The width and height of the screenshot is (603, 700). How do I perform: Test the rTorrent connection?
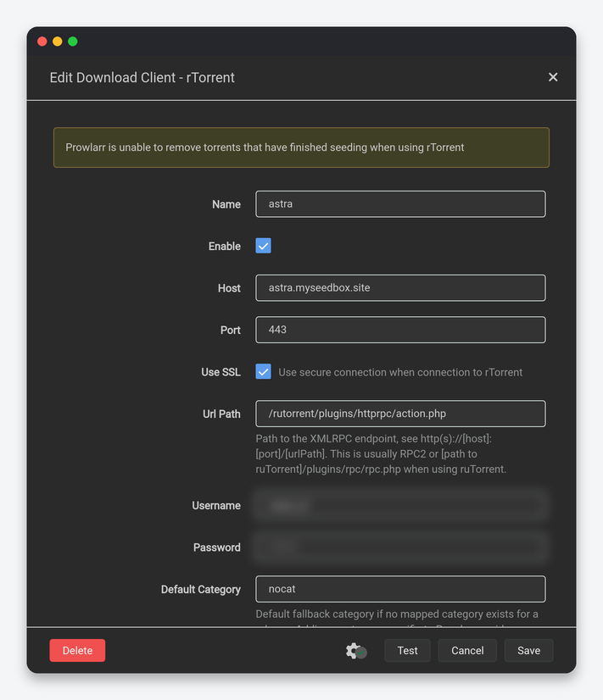coord(407,651)
